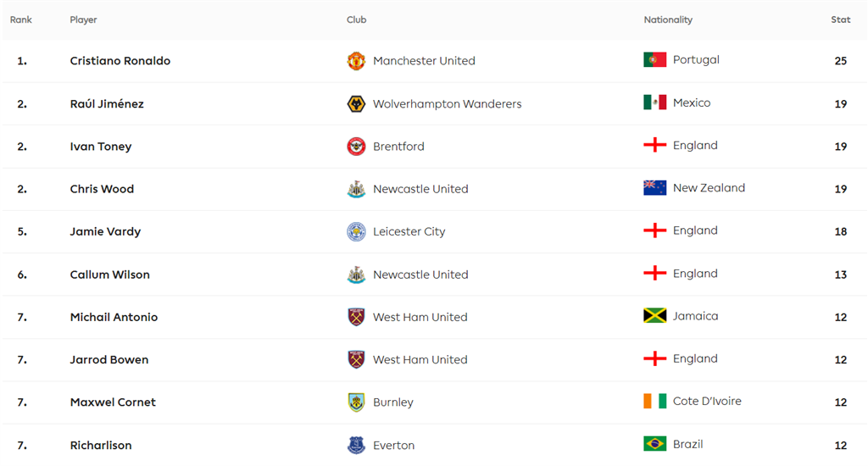
Task: Click the New Zealand flag icon
Action: point(654,188)
